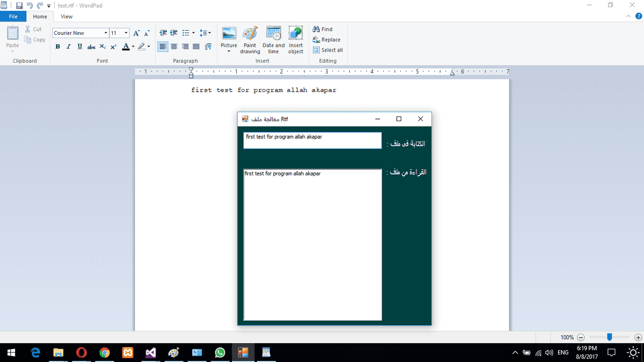Screen dimensions: 644x362
Task: Insert Date and time
Action: (274, 40)
